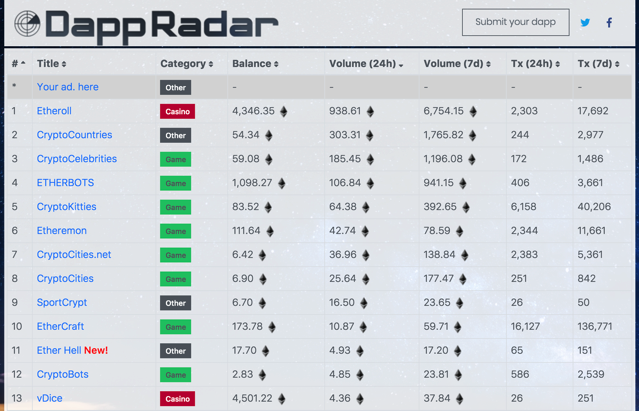Image resolution: width=639 pixels, height=411 pixels.
Task: Click Ethereum icon beside balance 54.34
Action: pyautogui.click(x=269, y=136)
